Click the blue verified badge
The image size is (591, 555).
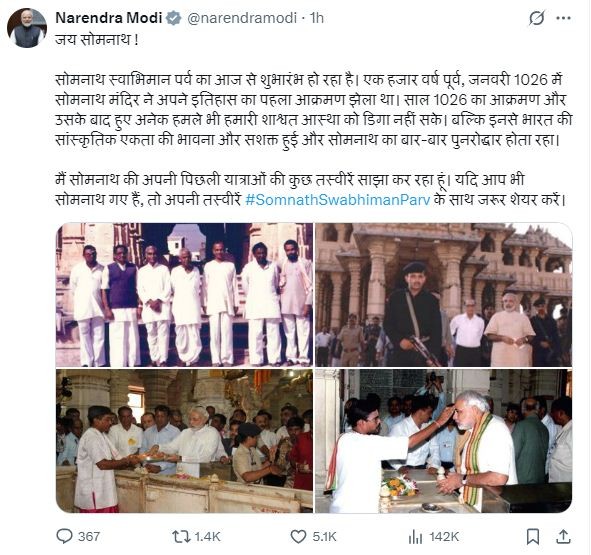click(174, 18)
